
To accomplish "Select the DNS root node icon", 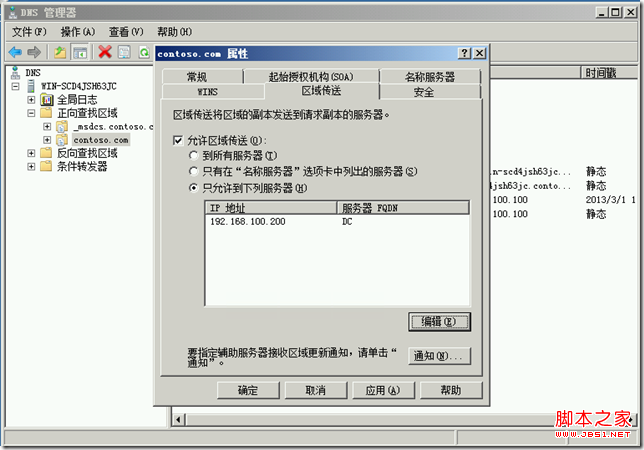I will (15, 73).
